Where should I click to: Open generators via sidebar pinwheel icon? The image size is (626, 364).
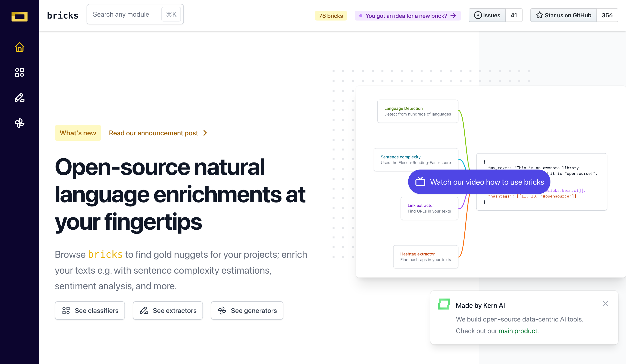tap(19, 123)
